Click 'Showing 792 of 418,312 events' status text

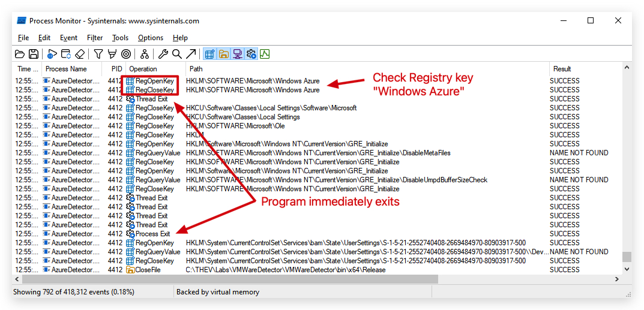pyautogui.click(x=73, y=292)
